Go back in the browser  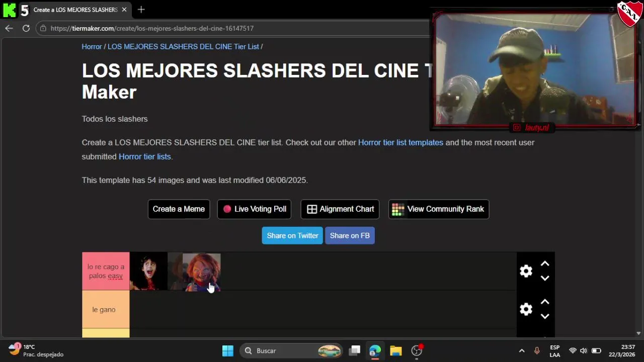pyautogui.click(x=9, y=28)
